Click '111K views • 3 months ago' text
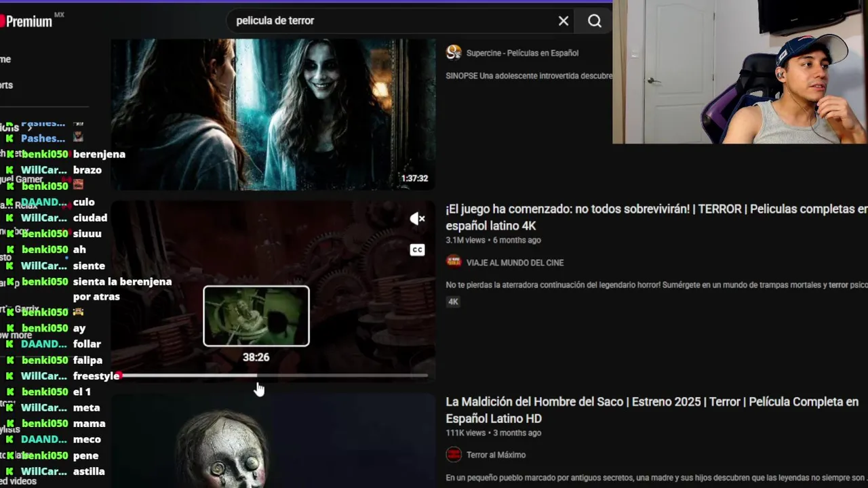Viewport: 868px width, 488px height. 493,432
